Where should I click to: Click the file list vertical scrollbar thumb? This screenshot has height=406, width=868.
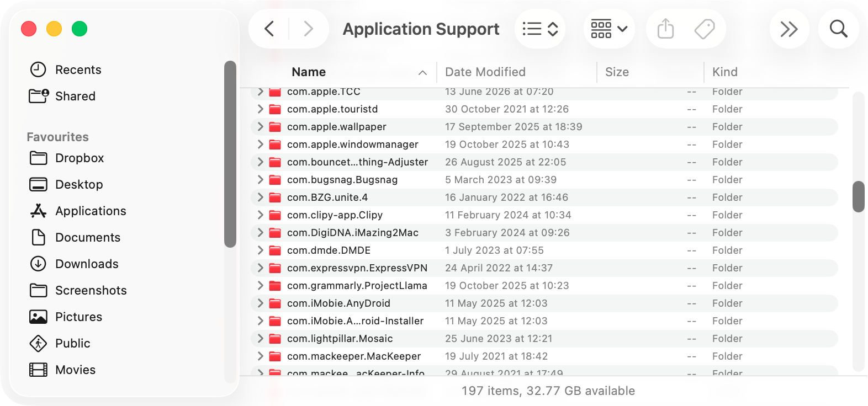pyautogui.click(x=858, y=196)
